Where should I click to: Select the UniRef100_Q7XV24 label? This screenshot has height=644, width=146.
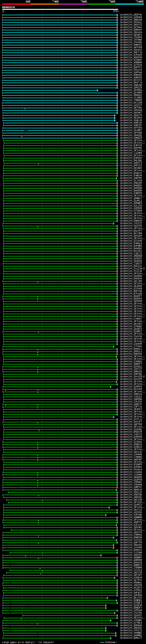pyautogui.click(x=131, y=65)
